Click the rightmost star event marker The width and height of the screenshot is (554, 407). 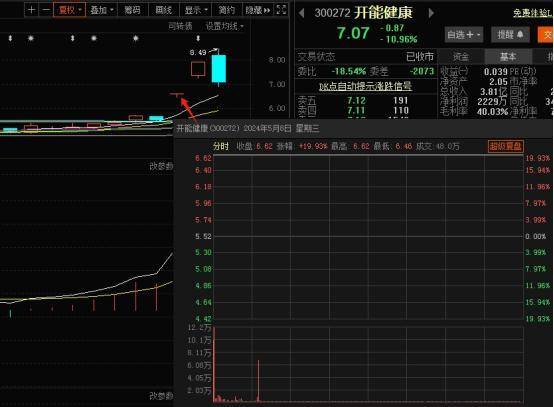click(x=136, y=38)
